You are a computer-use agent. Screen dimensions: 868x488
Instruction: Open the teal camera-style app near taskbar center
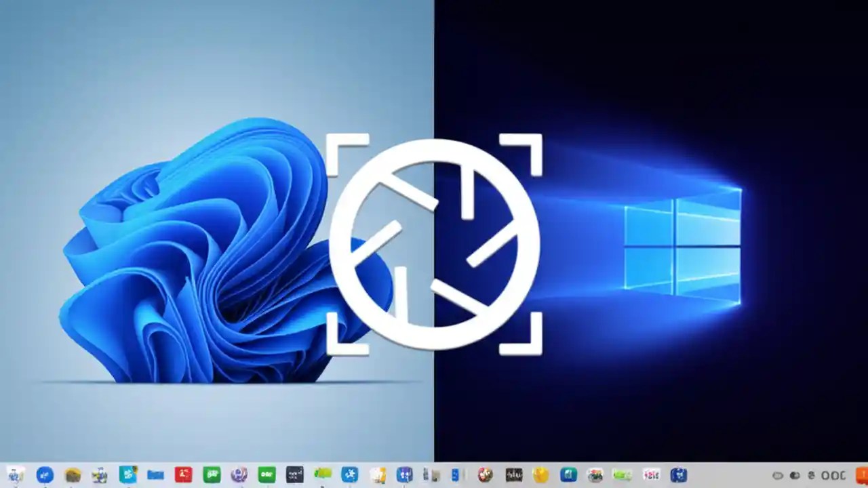coord(570,474)
